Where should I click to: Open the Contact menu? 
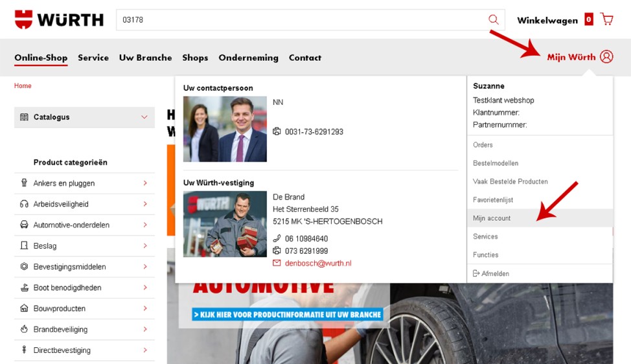[305, 58]
